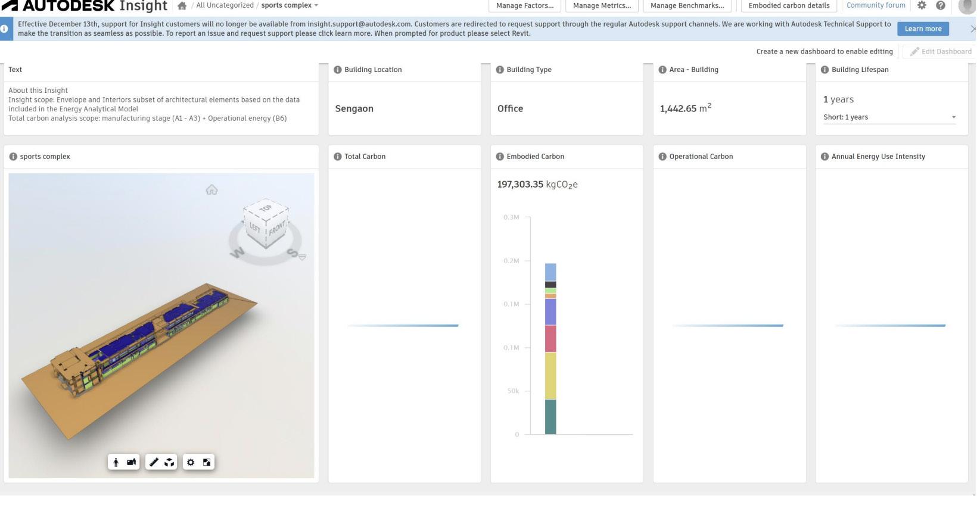The width and height of the screenshot is (980, 505).
Task: Open the settings gear in top bar
Action: 922,5
